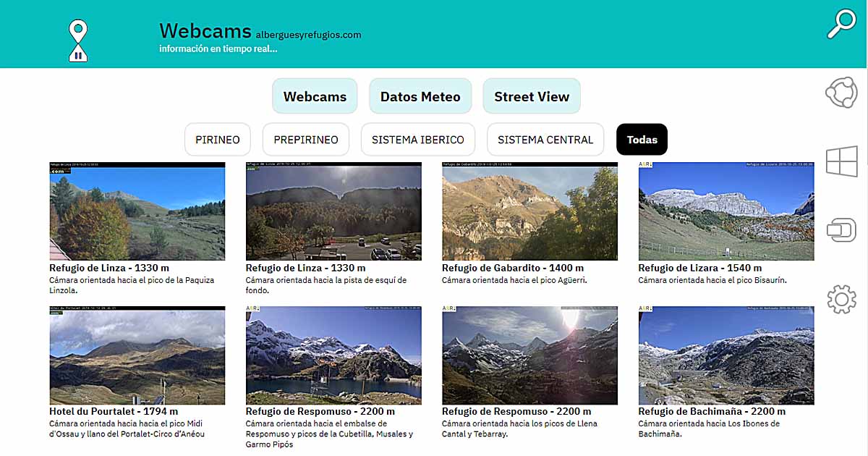View Hotel du Pourtalet webcam thumbnail
Viewport: 868px width, 456px height.
click(137, 355)
